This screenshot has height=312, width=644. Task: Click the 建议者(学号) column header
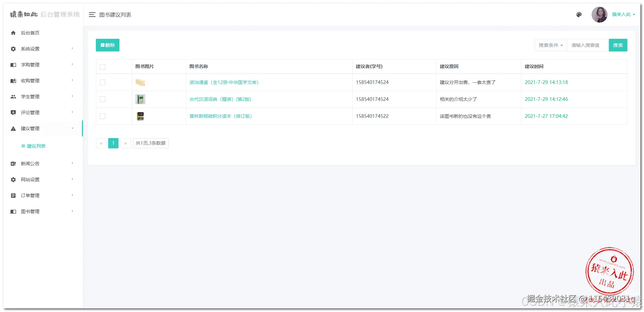click(x=369, y=66)
